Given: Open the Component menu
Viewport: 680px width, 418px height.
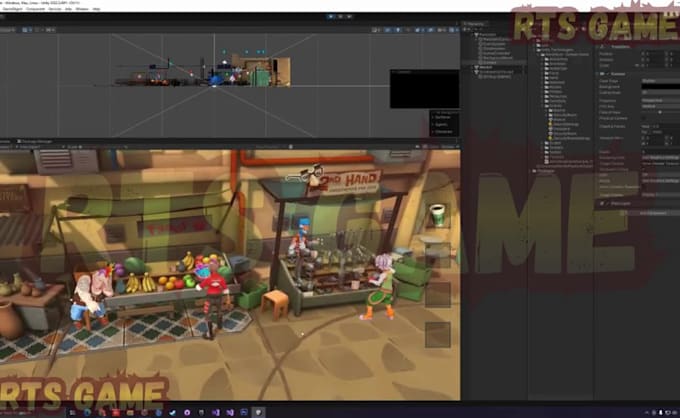Looking at the screenshot, I should (35, 9).
